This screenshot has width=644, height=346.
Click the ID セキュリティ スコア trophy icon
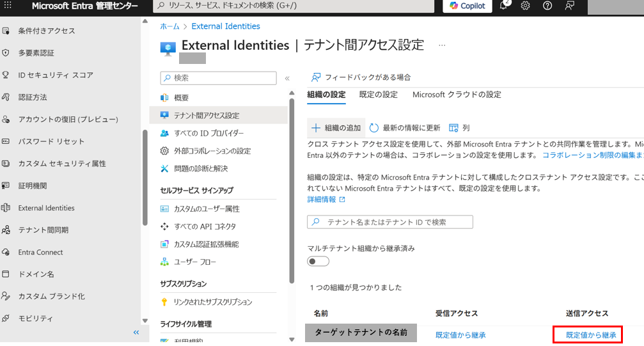click(x=6, y=75)
